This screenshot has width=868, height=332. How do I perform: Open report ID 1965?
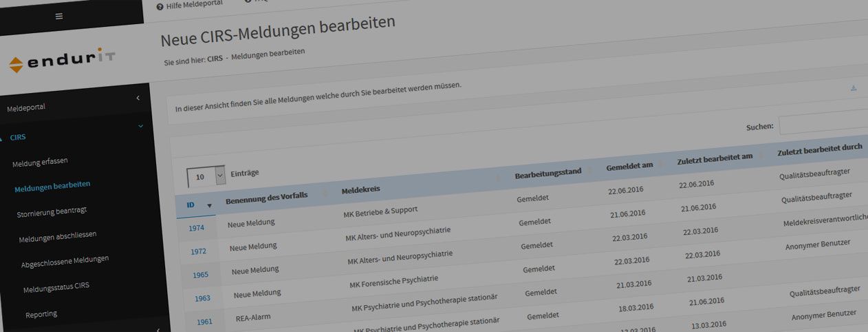point(201,275)
